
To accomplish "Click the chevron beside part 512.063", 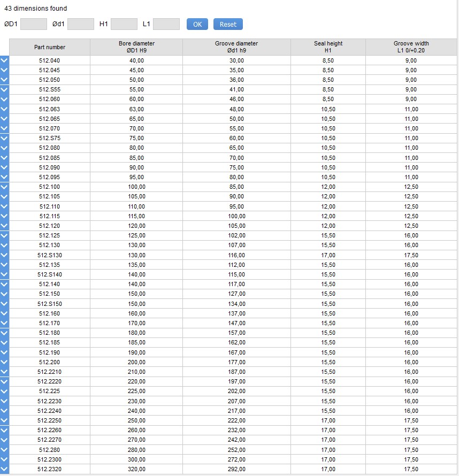I will (x=4, y=109).
